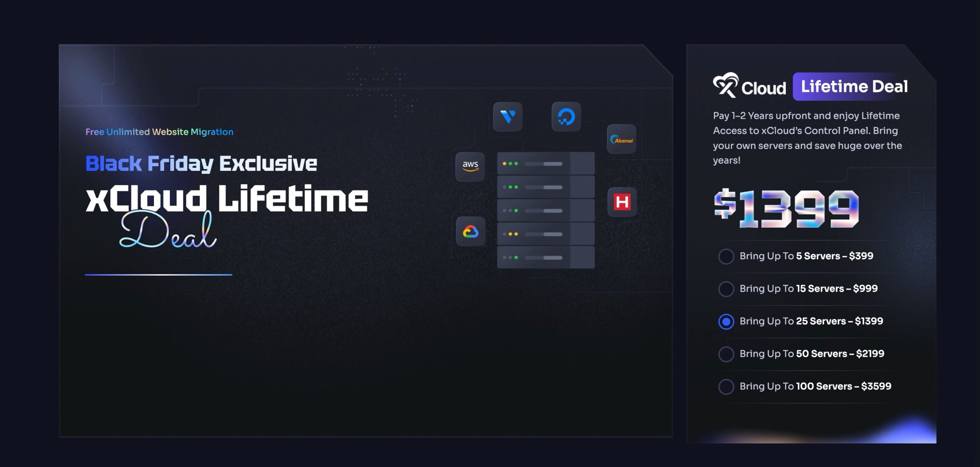Click the large $1399 price display

[786, 209]
